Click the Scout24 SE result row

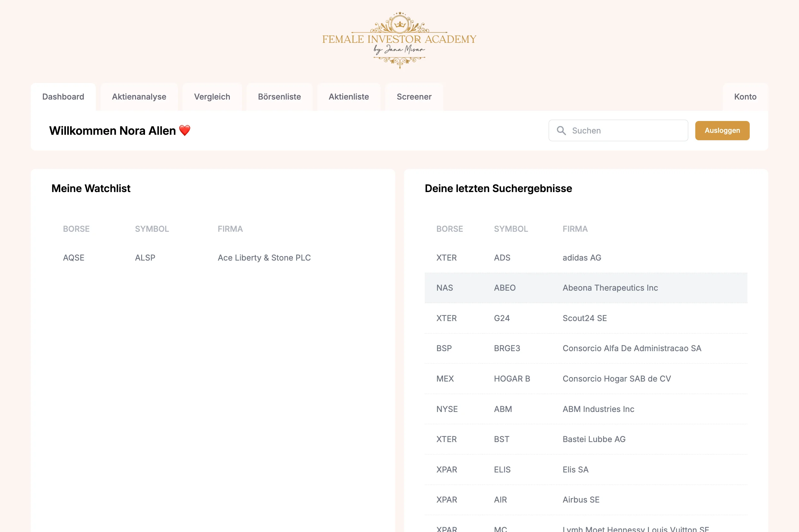point(585,318)
